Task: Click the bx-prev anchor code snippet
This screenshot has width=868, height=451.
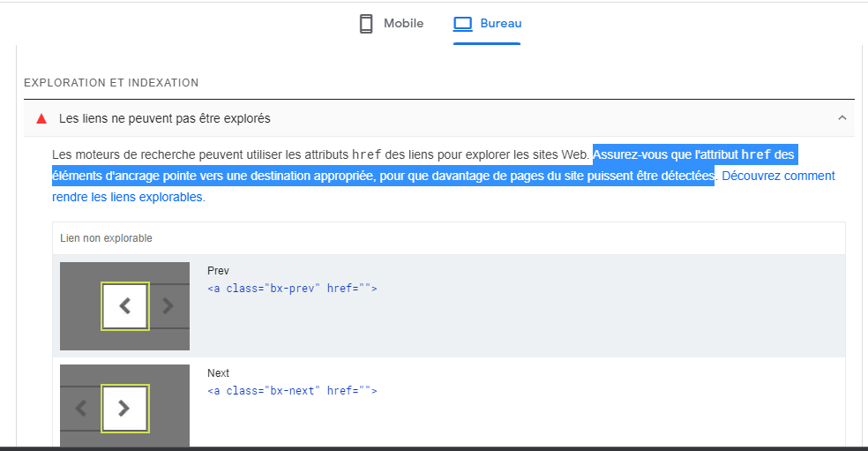Action: (x=292, y=289)
